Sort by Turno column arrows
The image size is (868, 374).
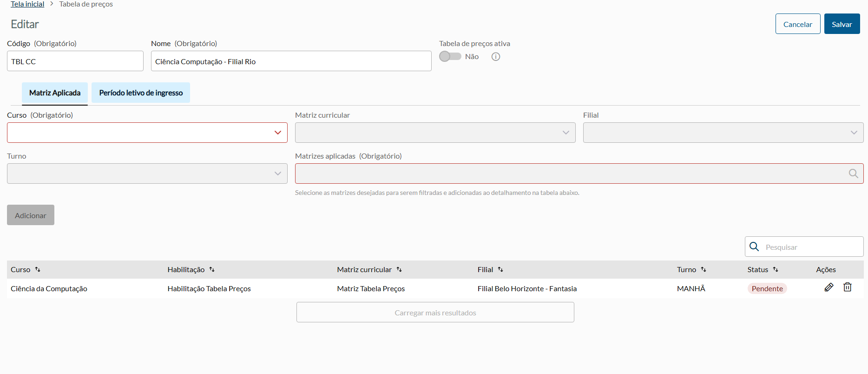tap(704, 269)
